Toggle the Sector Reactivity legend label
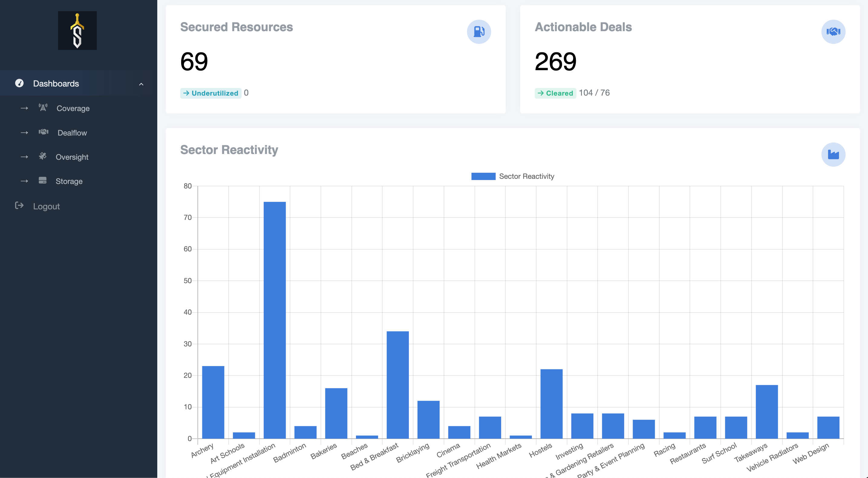This screenshot has height=478, width=868. (526, 176)
